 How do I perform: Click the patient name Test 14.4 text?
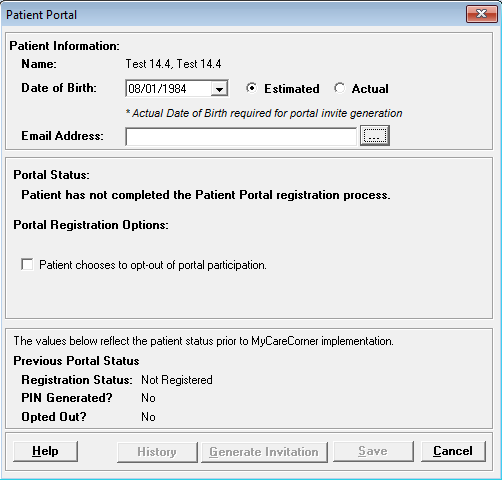pyautogui.click(x=173, y=64)
